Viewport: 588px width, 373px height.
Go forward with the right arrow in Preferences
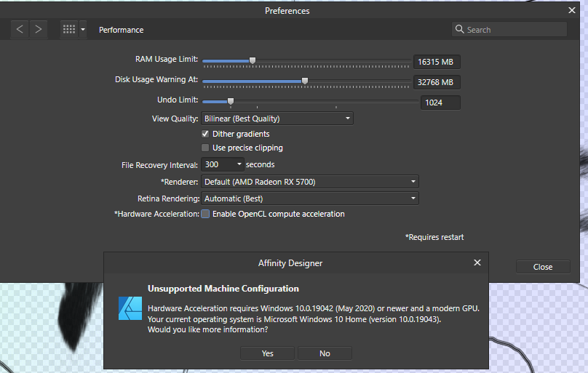(39, 29)
